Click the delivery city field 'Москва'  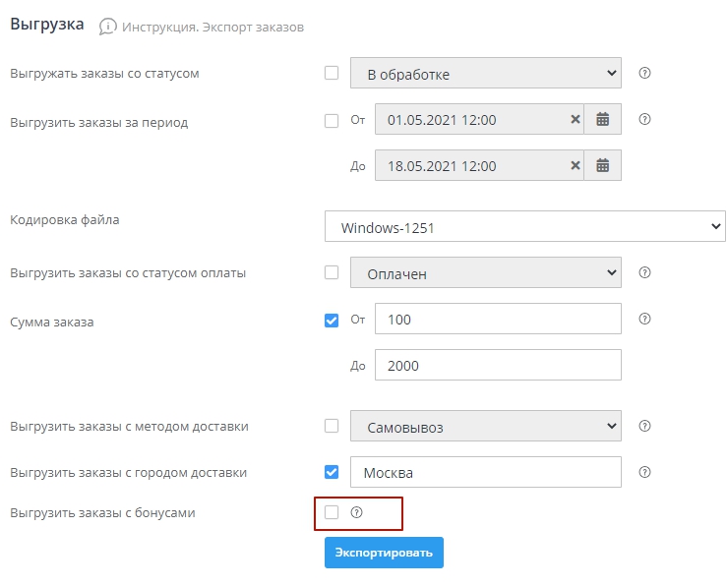pyautogui.click(x=486, y=472)
